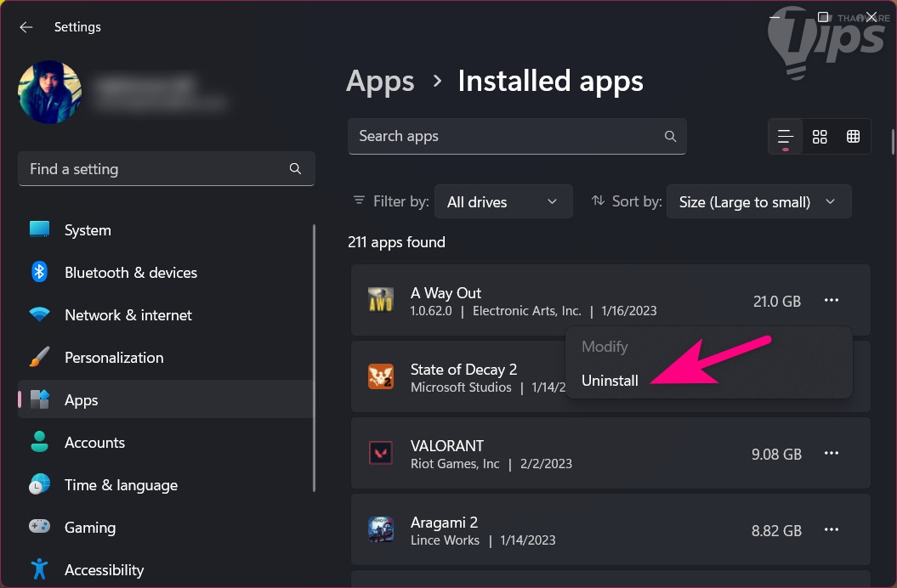Open Bluetooth & devices settings

pos(130,273)
